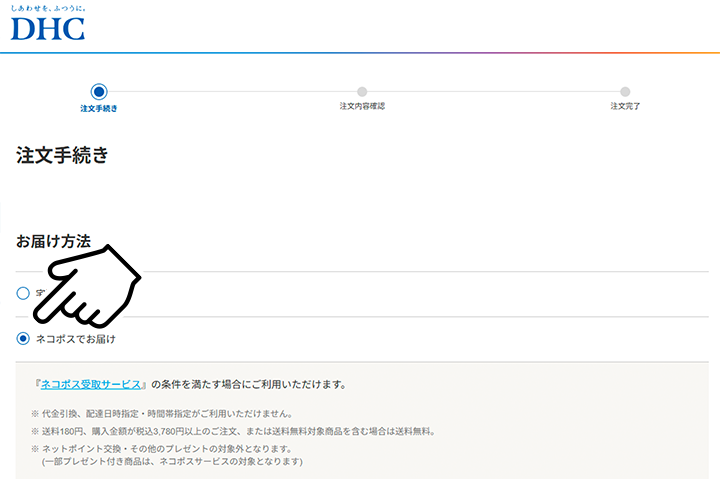This screenshot has height=480, width=720.
Task: Click the 注文内容確認 step label
Action: click(x=362, y=106)
